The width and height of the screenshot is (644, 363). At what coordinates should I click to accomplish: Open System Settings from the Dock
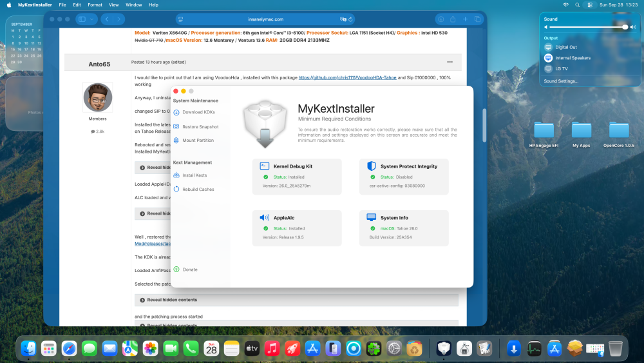click(x=394, y=349)
